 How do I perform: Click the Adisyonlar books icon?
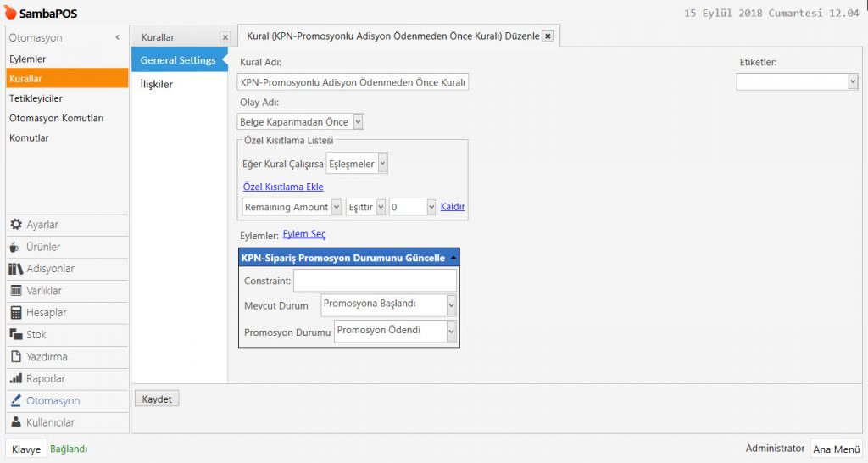click(x=15, y=269)
